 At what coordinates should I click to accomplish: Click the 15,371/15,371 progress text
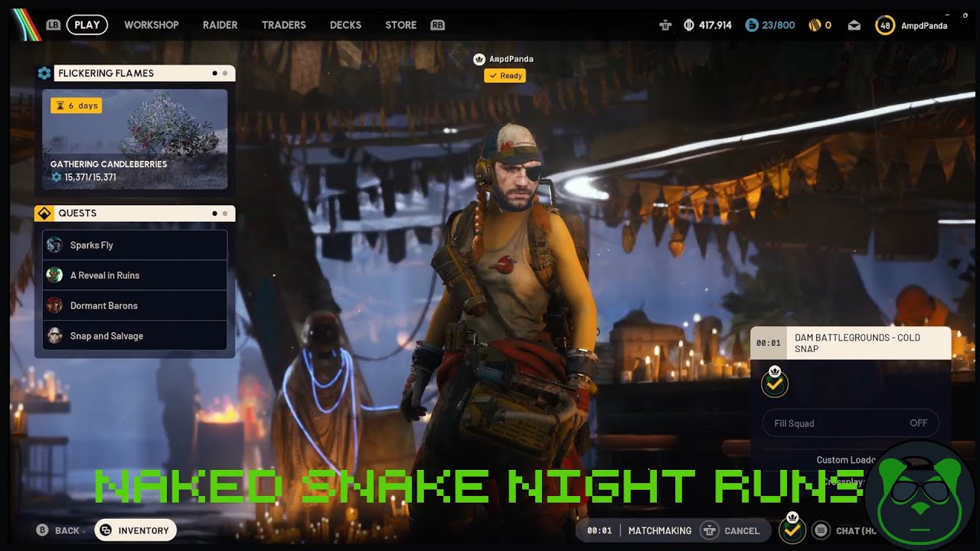click(90, 178)
